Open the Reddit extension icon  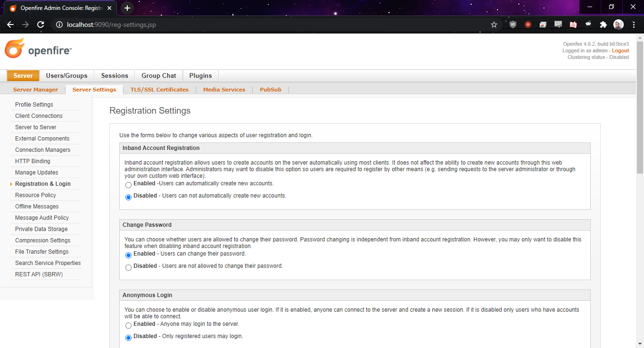[588, 25]
